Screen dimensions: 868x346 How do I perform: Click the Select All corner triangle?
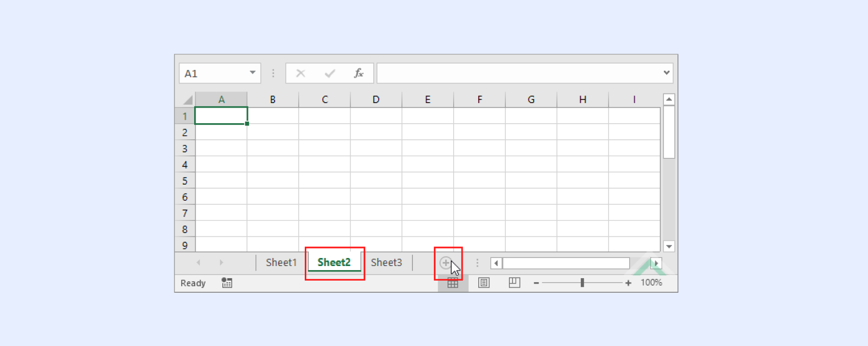click(188, 100)
